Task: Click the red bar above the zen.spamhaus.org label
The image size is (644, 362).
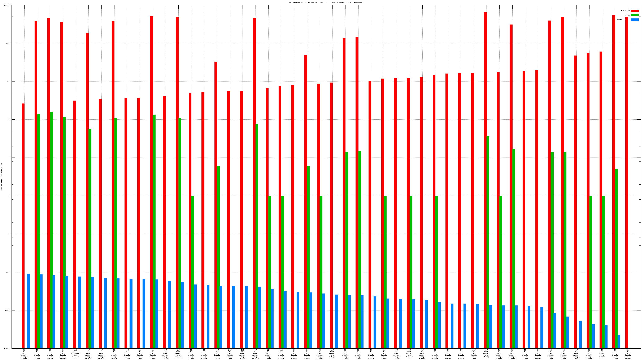Action: 74,224
